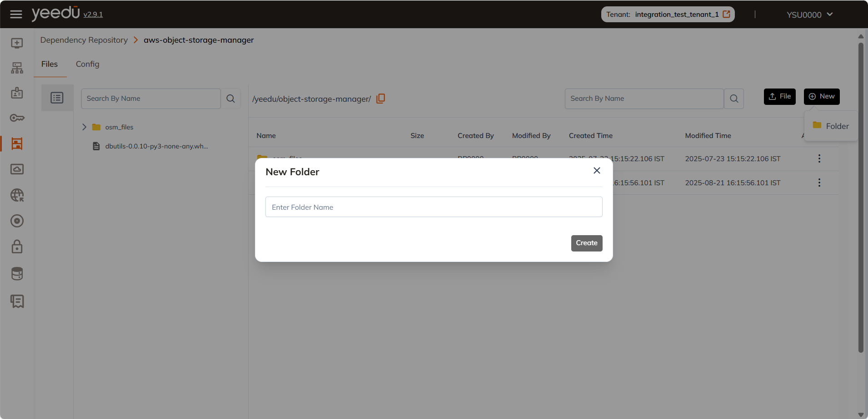868x419 pixels.
Task: Copy the /yeedu/object-storage-manager/ path icon
Action: pyautogui.click(x=380, y=98)
